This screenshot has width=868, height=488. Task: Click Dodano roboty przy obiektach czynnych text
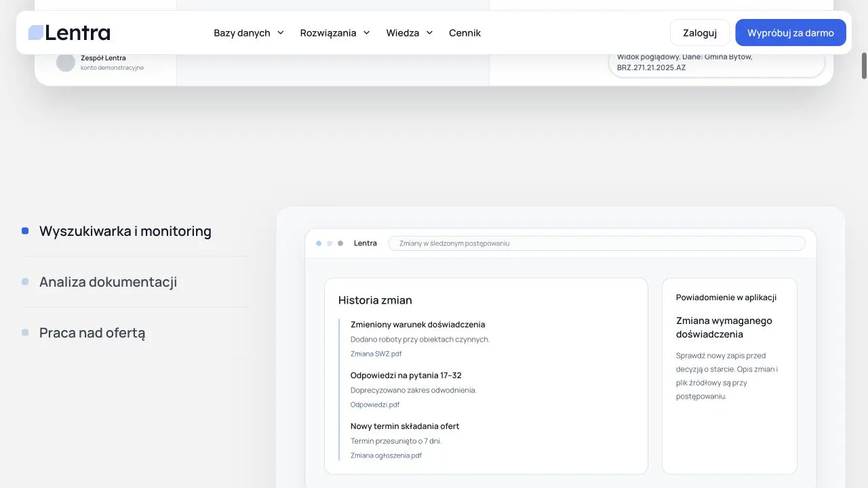coord(420,340)
